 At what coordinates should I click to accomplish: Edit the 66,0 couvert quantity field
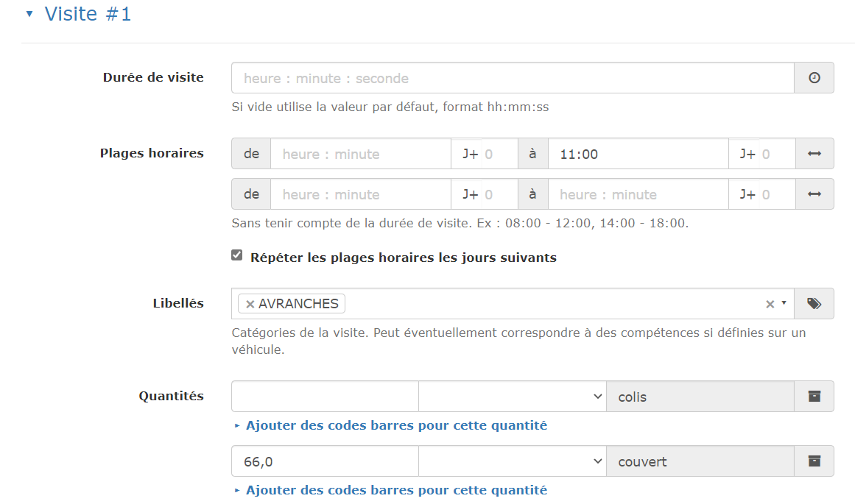click(x=325, y=461)
